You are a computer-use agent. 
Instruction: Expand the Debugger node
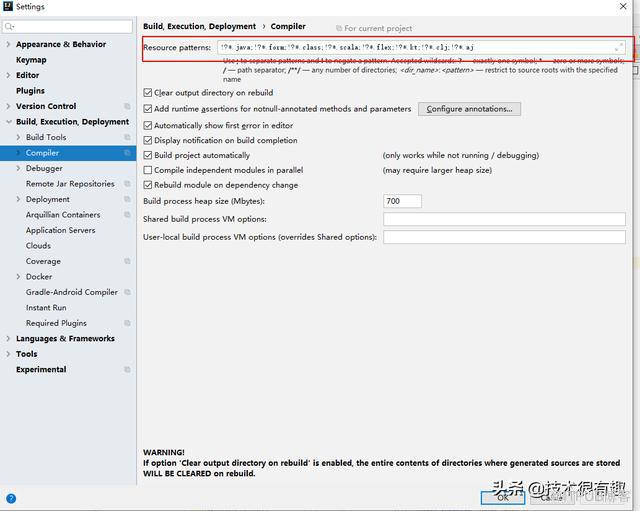pos(18,168)
